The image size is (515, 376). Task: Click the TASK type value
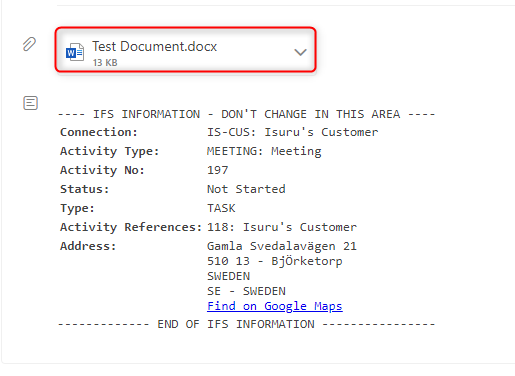(x=221, y=208)
